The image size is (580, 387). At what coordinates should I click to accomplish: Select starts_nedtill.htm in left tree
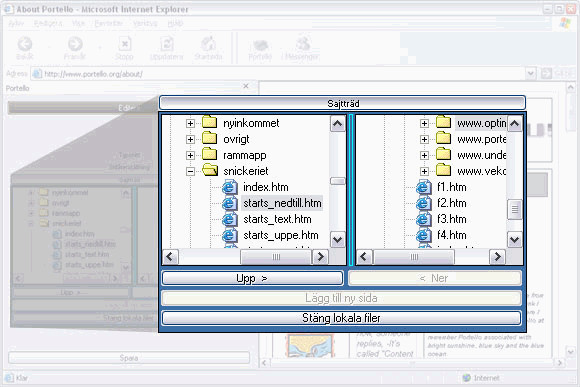pos(282,203)
